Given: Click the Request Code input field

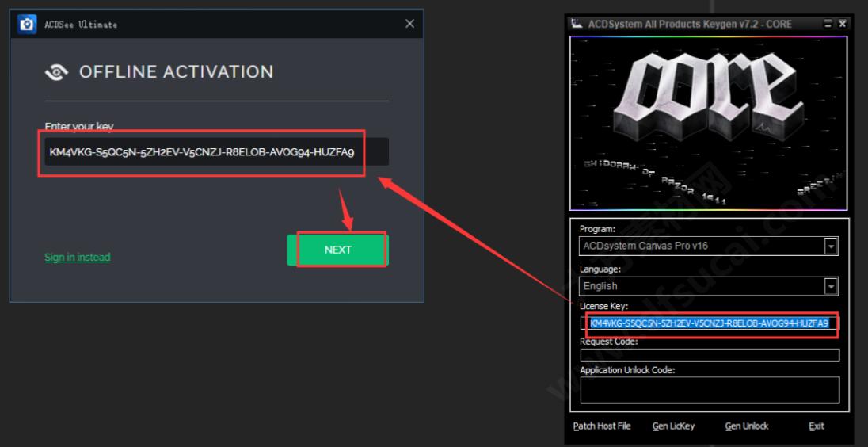Looking at the screenshot, I should click(710, 355).
